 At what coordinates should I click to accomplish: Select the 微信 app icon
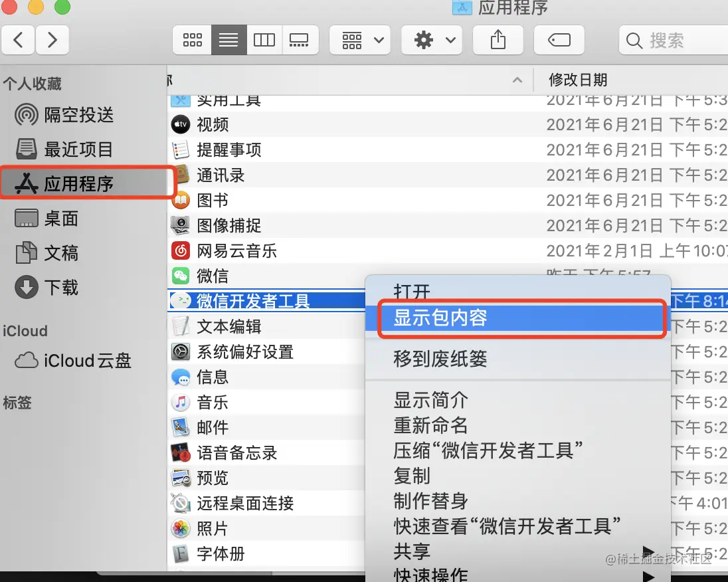coord(181,276)
